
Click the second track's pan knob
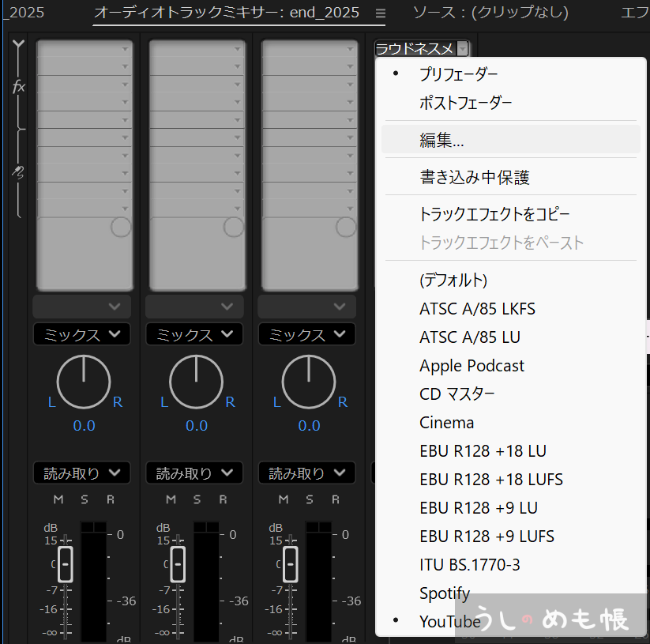[x=196, y=380]
